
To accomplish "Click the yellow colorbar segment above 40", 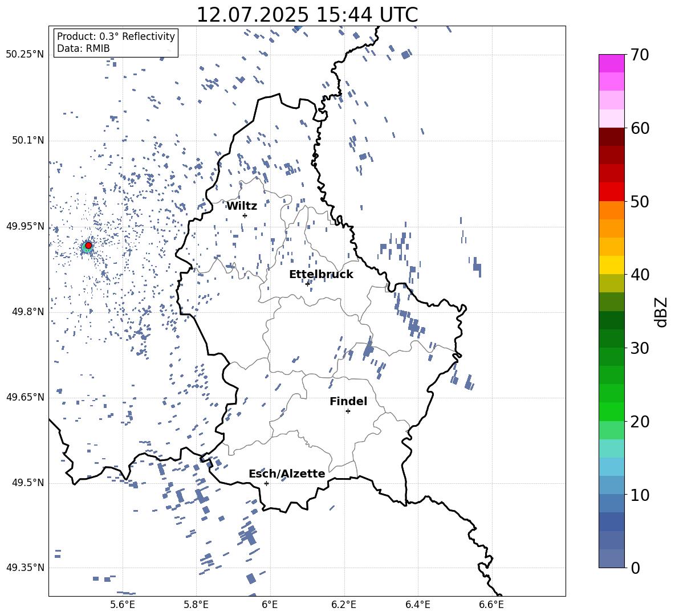I will coord(612,265).
